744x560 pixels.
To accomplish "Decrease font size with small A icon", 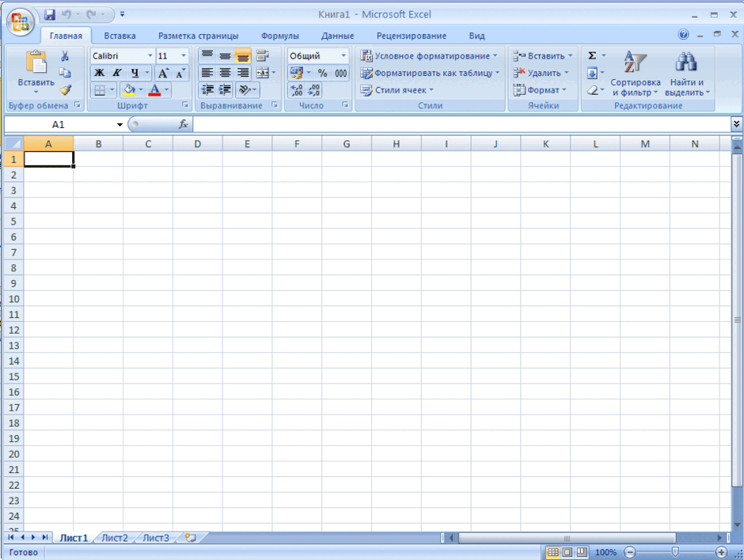I will pyautogui.click(x=180, y=73).
